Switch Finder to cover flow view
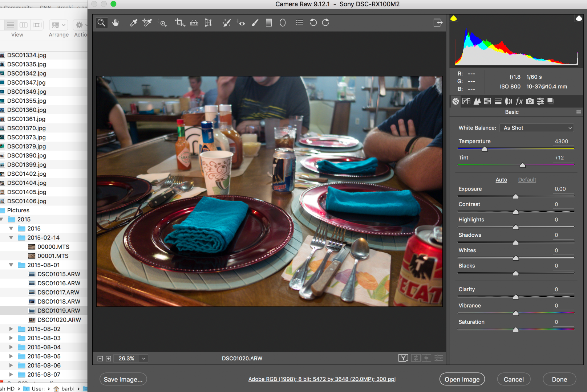The height and width of the screenshot is (392, 587). 37,25
